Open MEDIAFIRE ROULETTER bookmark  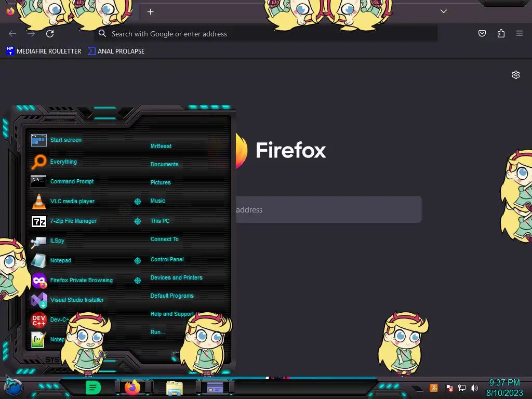44,51
